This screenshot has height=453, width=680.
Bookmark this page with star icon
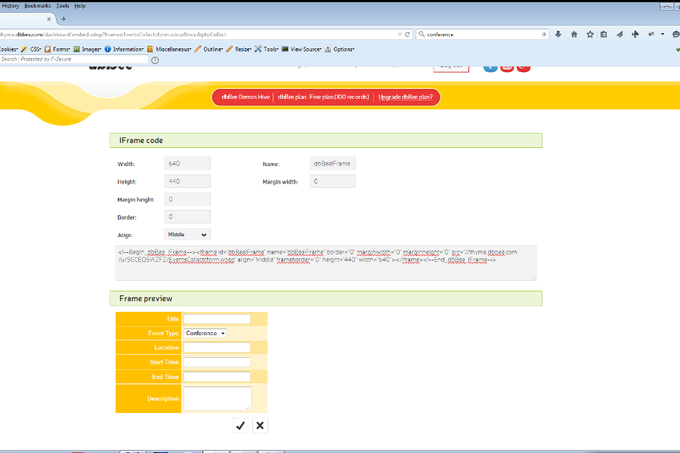(x=590, y=34)
